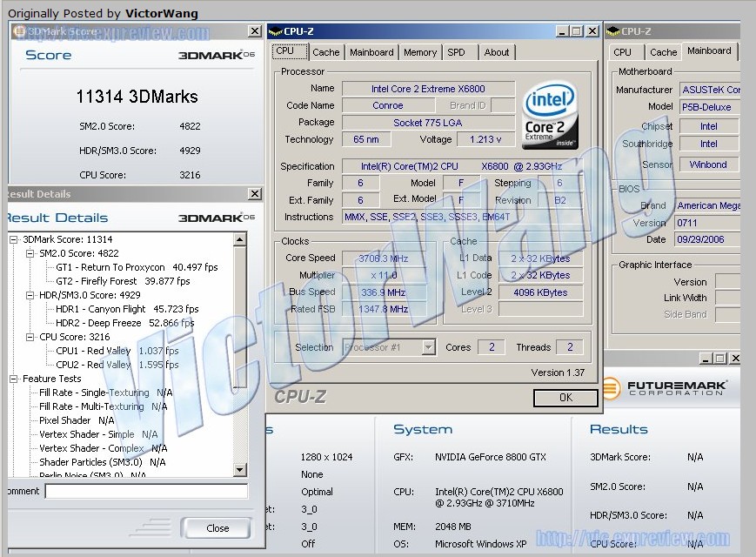Image resolution: width=756 pixels, height=557 pixels.
Task: Close the 3DMark Score window
Action: (x=255, y=31)
